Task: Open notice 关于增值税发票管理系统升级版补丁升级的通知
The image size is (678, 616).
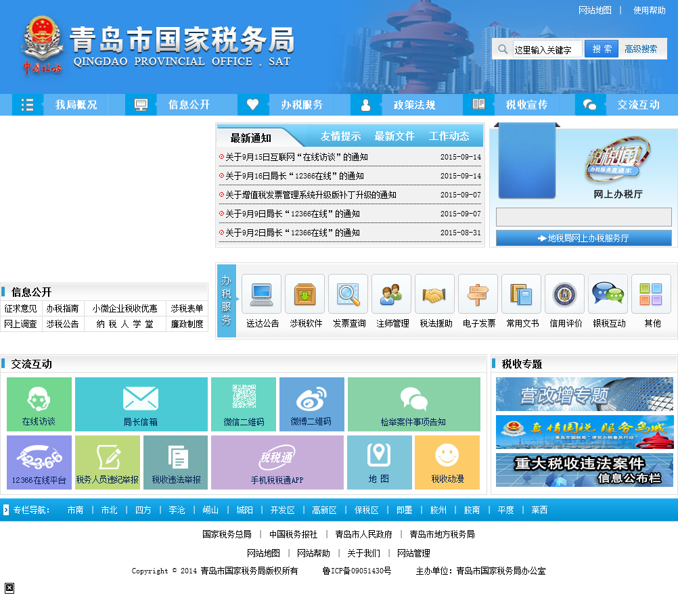Action: [311, 195]
